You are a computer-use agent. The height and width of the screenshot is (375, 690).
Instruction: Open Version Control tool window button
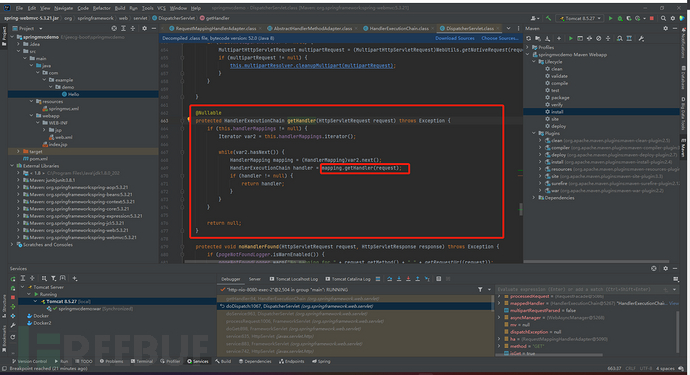coord(29,361)
